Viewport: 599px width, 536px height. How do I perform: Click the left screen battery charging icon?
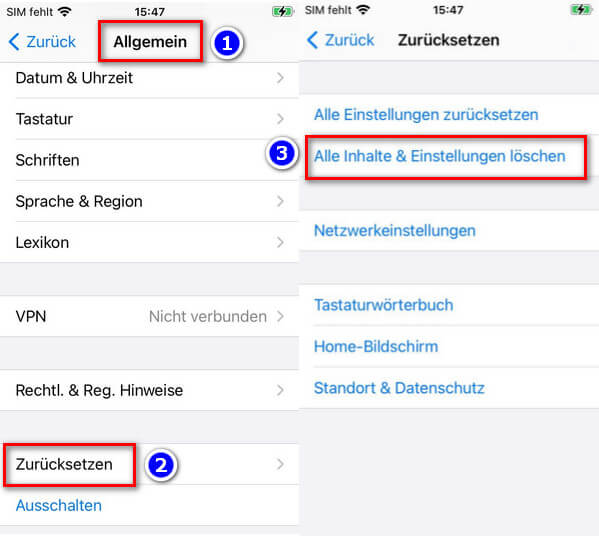[x=283, y=11]
